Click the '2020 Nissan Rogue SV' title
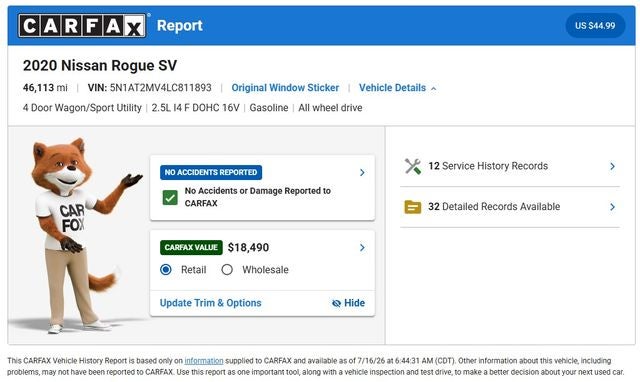 pyautogui.click(x=100, y=66)
